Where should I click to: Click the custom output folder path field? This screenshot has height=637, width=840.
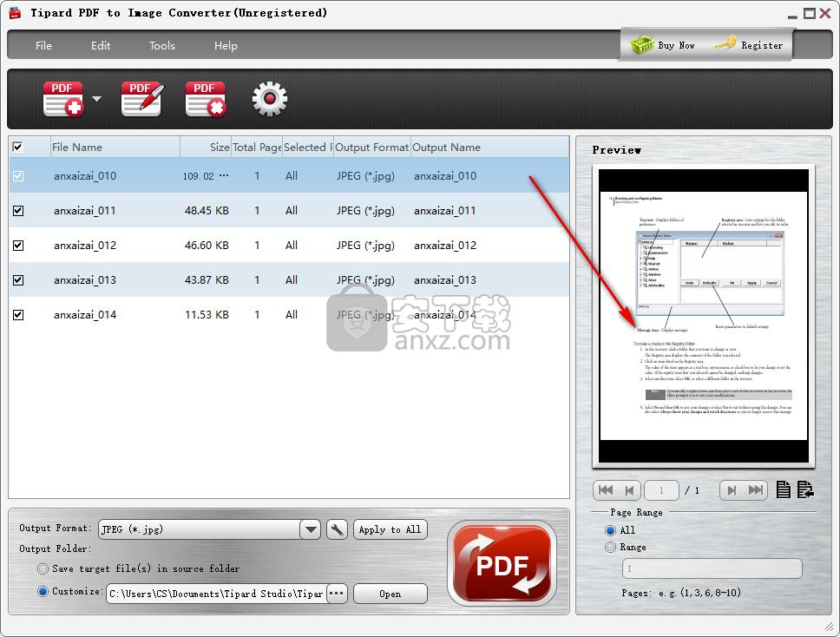pyautogui.click(x=216, y=594)
